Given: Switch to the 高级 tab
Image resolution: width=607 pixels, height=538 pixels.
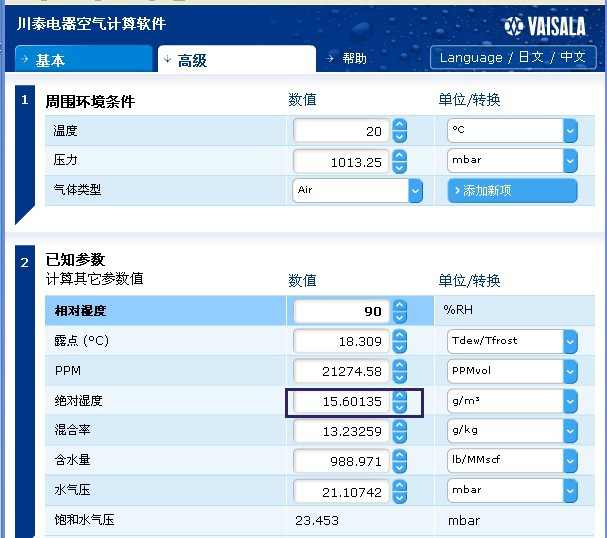Looking at the screenshot, I should click(x=235, y=59).
